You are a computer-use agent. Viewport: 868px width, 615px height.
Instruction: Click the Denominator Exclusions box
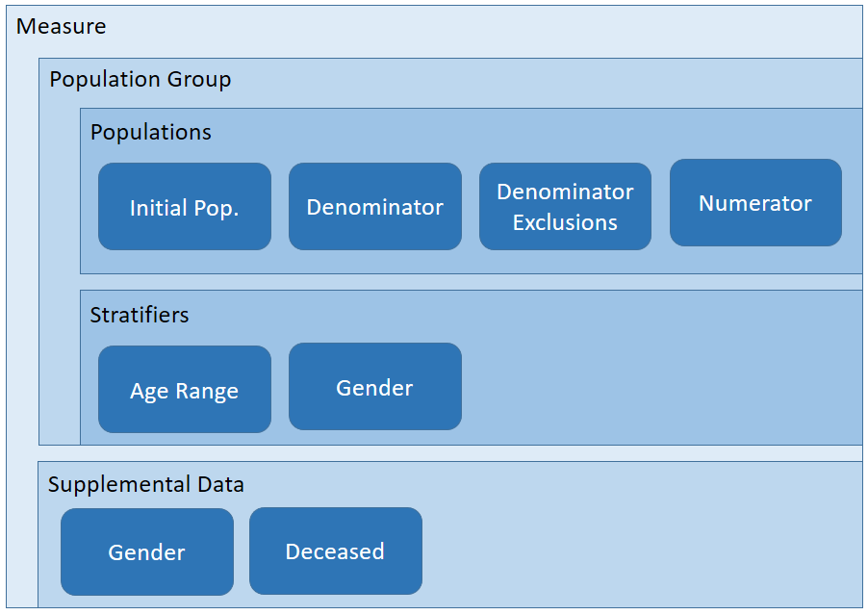pyautogui.click(x=565, y=207)
